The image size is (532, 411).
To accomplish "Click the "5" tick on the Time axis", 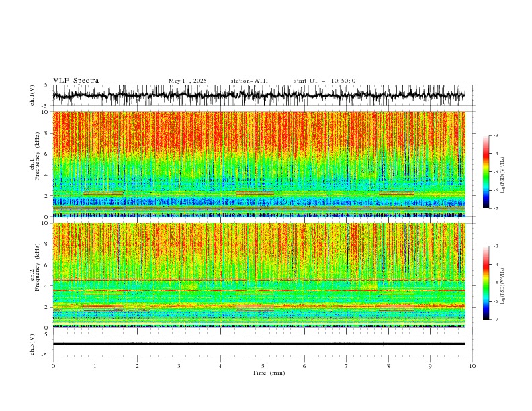I will coord(263,366).
